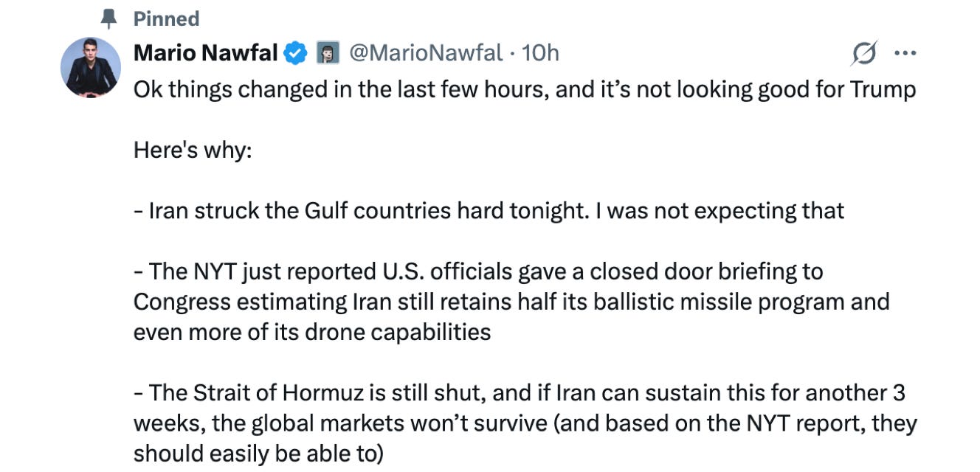Screen dimensions: 980x472
Task: Click the "Here's why:" line
Action: [193, 150]
